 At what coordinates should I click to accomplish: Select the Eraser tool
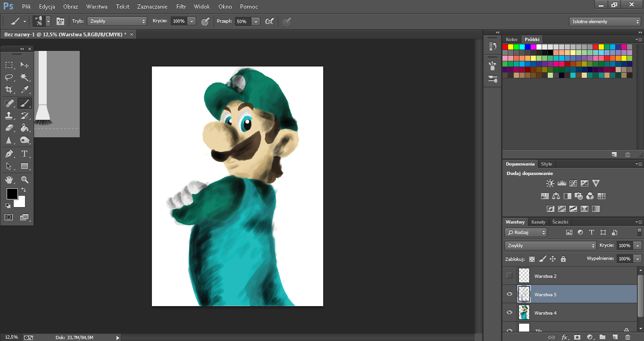[x=9, y=128]
